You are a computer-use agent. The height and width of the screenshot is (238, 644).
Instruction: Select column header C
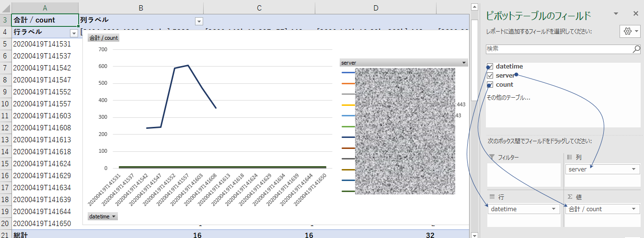(259, 8)
